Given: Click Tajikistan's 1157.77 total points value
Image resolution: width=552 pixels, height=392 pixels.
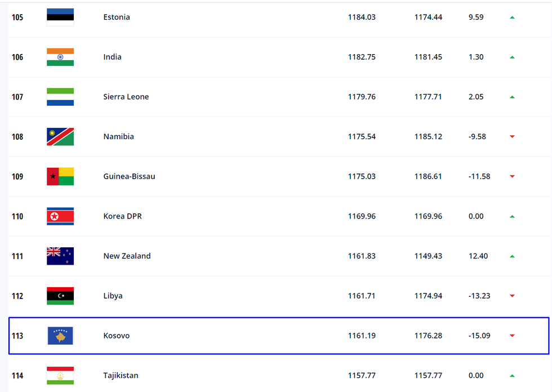Looking at the screenshot, I should (x=362, y=376).
